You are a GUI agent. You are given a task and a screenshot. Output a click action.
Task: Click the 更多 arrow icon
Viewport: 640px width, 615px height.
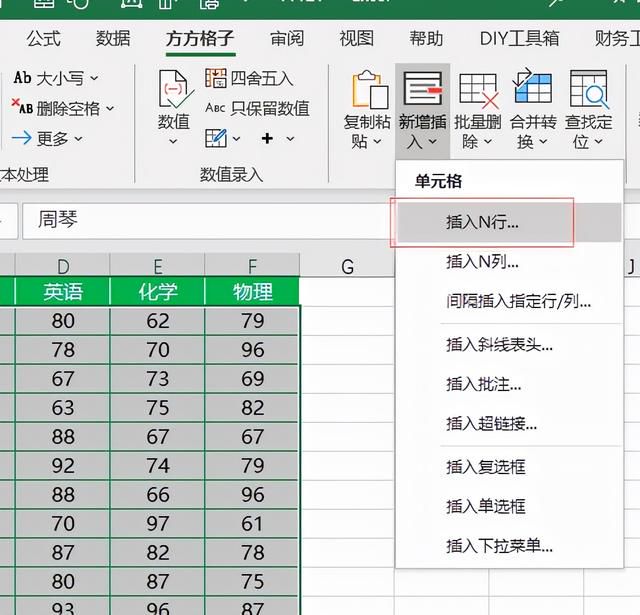(22, 138)
